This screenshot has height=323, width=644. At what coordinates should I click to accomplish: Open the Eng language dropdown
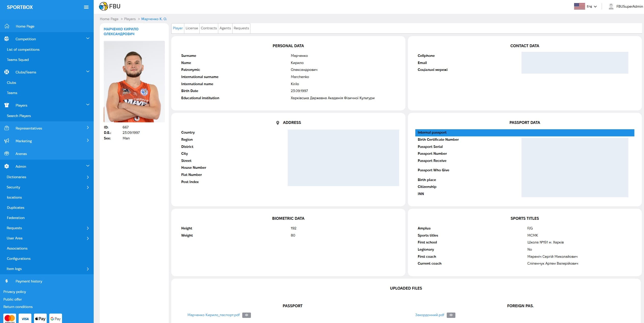592,6
